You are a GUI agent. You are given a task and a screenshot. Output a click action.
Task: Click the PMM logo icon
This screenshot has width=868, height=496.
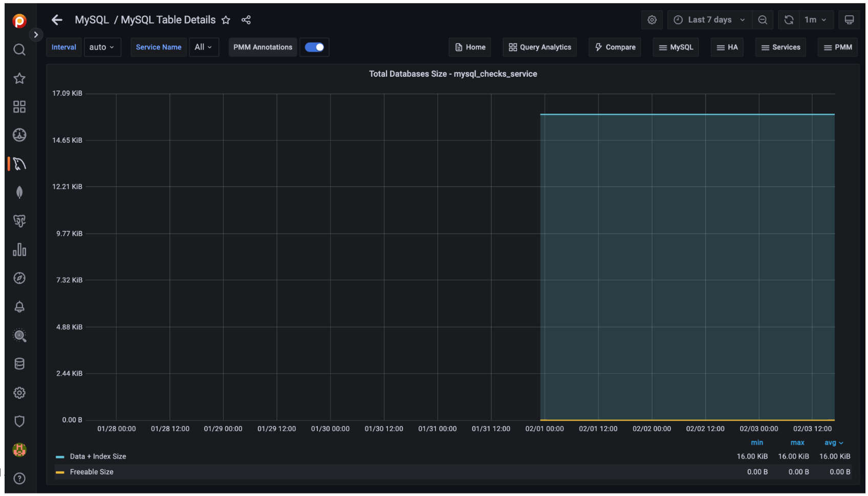[19, 21]
